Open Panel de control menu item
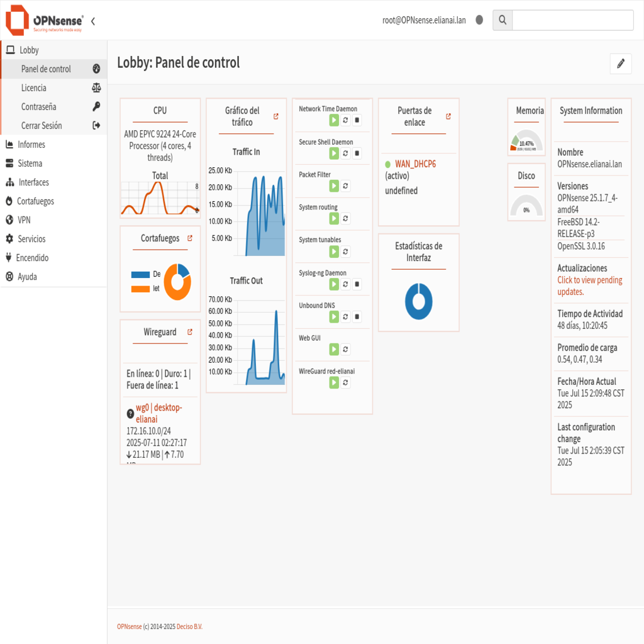This screenshot has height=644, width=644. (x=53, y=69)
